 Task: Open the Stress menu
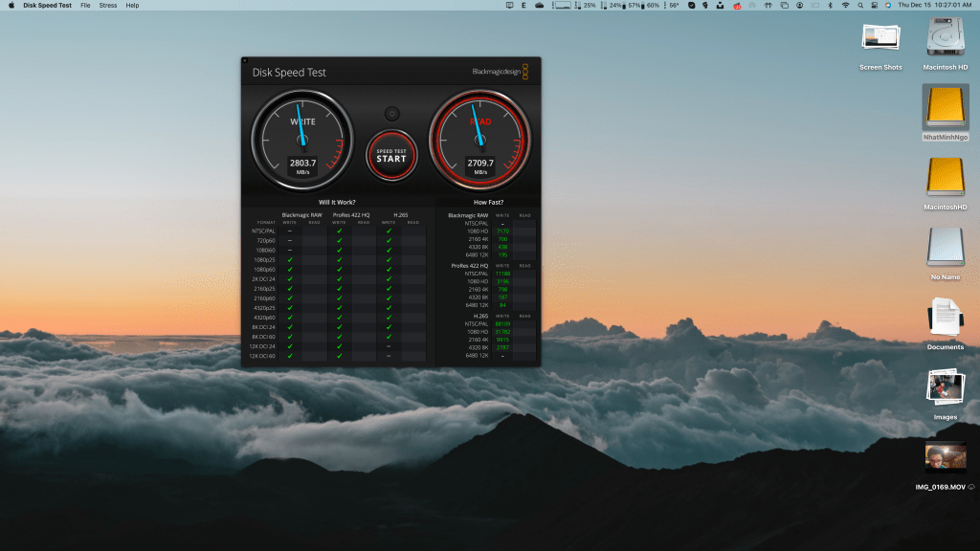click(x=108, y=6)
